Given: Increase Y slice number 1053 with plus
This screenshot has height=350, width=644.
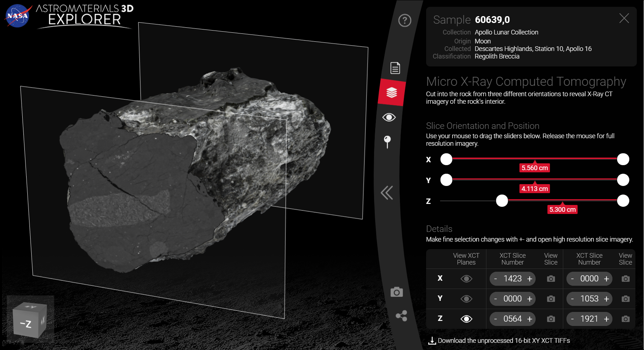Looking at the screenshot, I should click(606, 299).
